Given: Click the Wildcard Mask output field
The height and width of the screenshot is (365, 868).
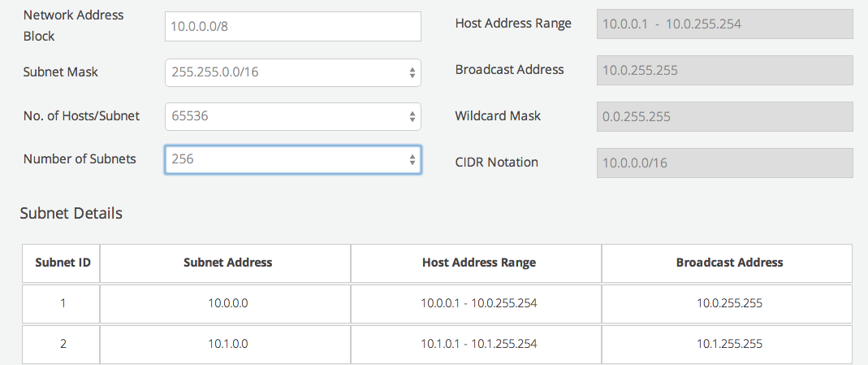Looking at the screenshot, I should [x=724, y=116].
